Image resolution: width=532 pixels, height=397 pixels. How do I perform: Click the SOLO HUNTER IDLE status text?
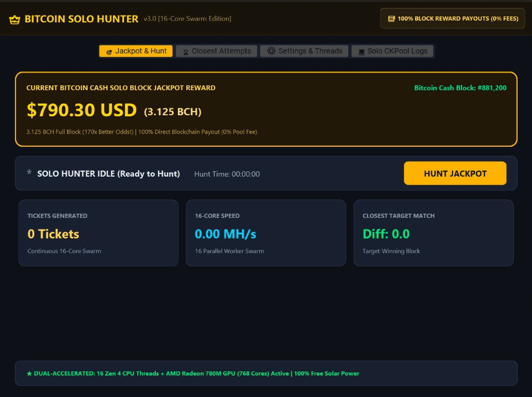click(108, 173)
